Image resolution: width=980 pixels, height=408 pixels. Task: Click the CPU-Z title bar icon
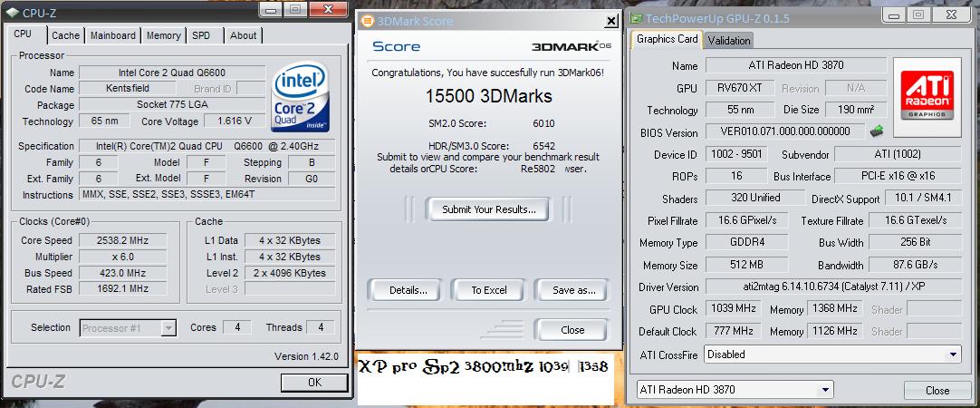[x=12, y=12]
